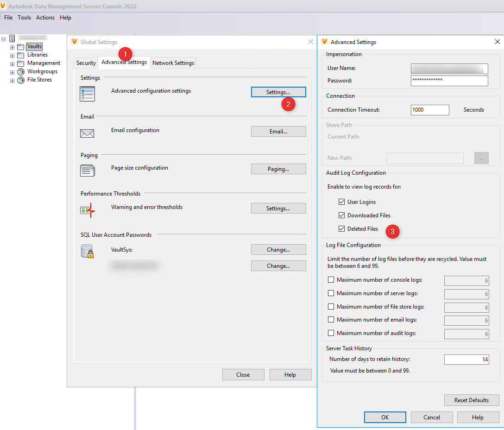The height and width of the screenshot is (430, 504).
Task: Collapse the root server tree node
Action: click(x=4, y=38)
